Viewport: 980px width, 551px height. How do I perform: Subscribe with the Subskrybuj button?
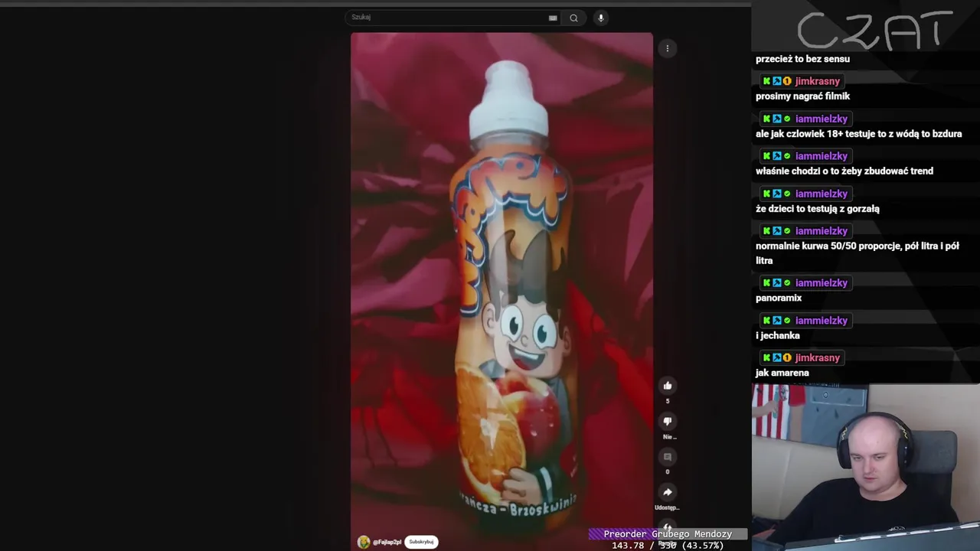click(x=421, y=542)
